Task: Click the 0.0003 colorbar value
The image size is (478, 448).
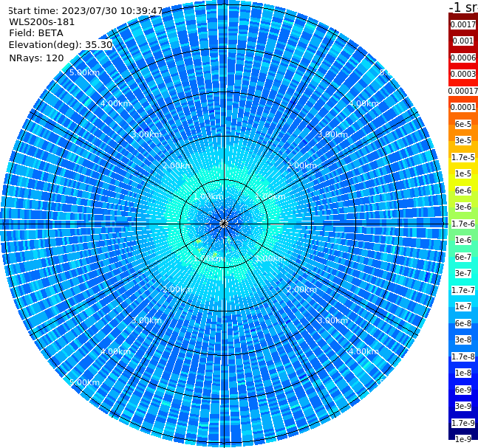Action: click(x=463, y=74)
